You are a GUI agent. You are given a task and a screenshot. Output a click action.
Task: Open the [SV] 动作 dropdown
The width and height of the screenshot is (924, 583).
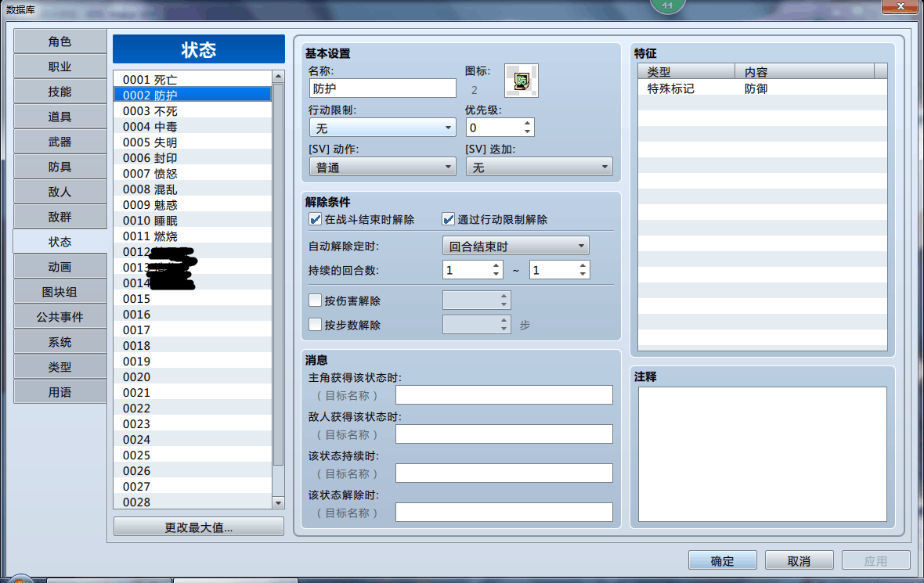tap(382, 167)
